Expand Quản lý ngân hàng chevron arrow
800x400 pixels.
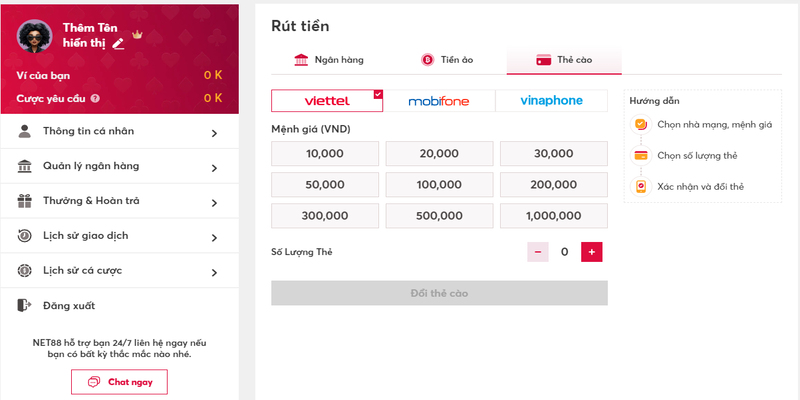(x=214, y=168)
